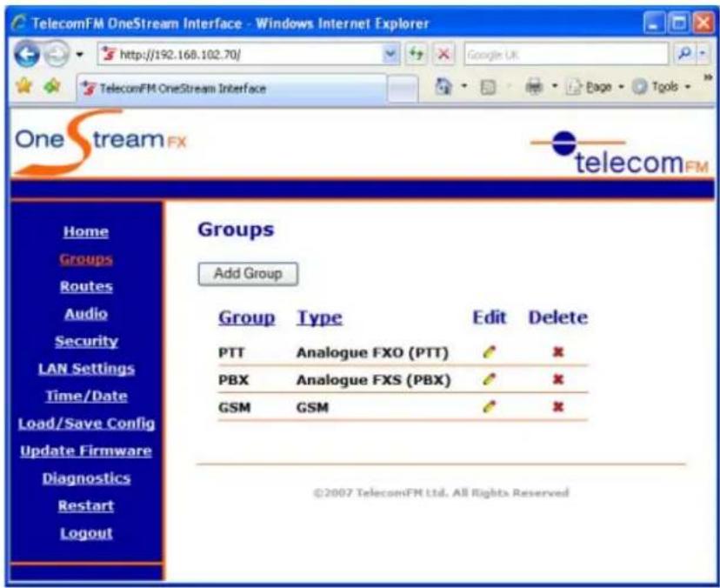Delete the GSM group with red X

(558, 407)
